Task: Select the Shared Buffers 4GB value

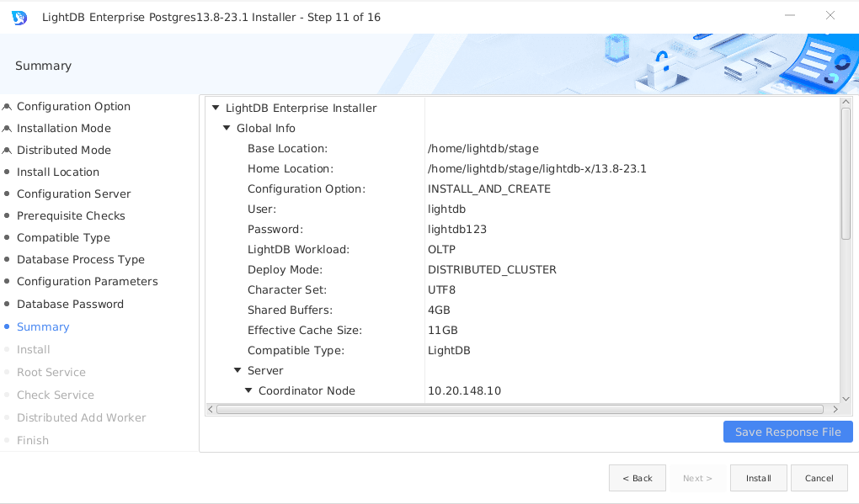Action: [x=439, y=310]
